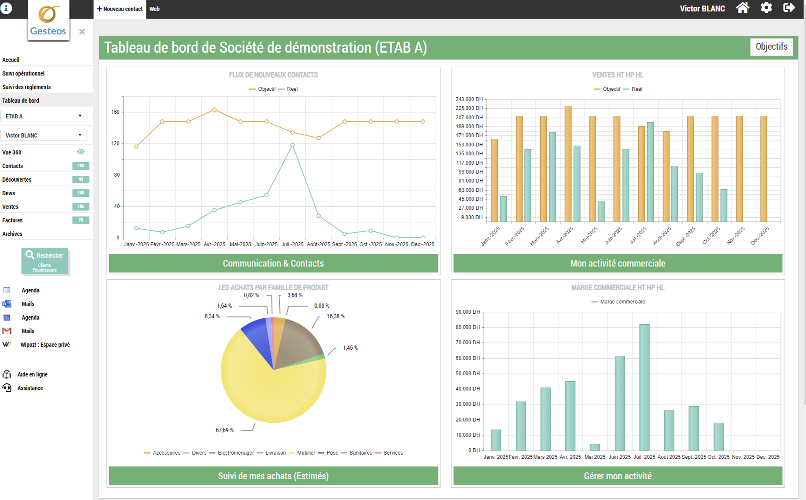Open the Communication & Contacts green banner
Screen dimensions: 806x500
273,263
